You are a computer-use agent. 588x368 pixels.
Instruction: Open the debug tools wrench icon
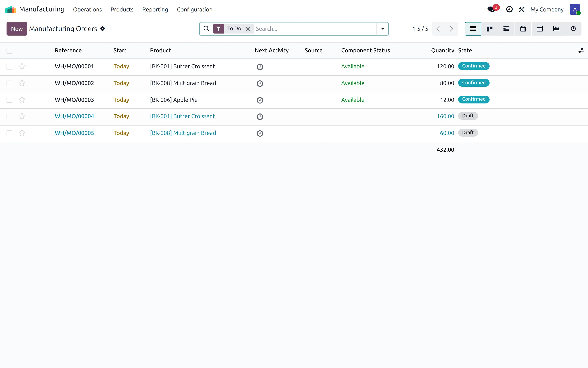521,9
